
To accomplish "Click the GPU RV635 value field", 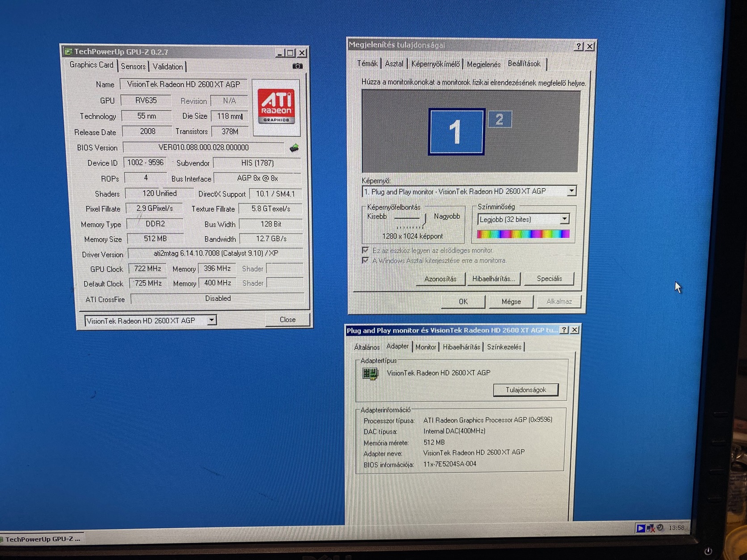I will point(146,100).
